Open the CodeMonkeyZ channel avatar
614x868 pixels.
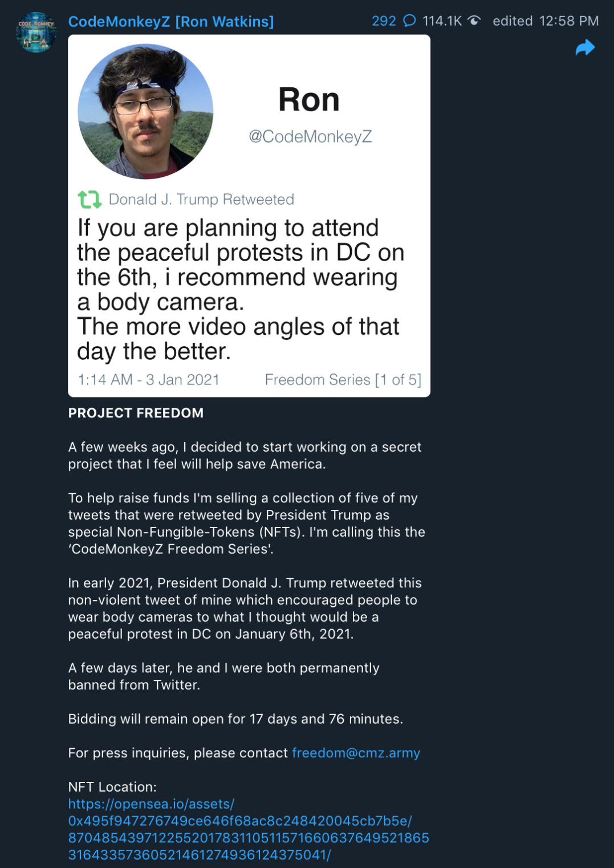[36, 33]
